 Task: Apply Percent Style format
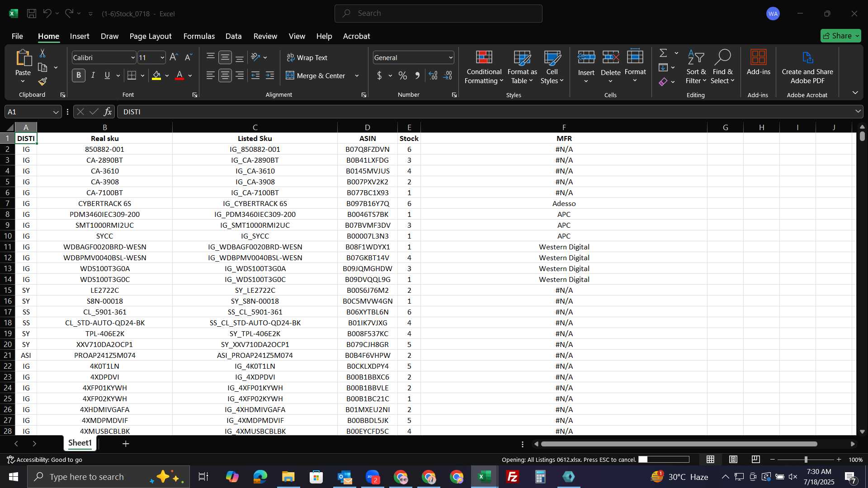(x=402, y=75)
